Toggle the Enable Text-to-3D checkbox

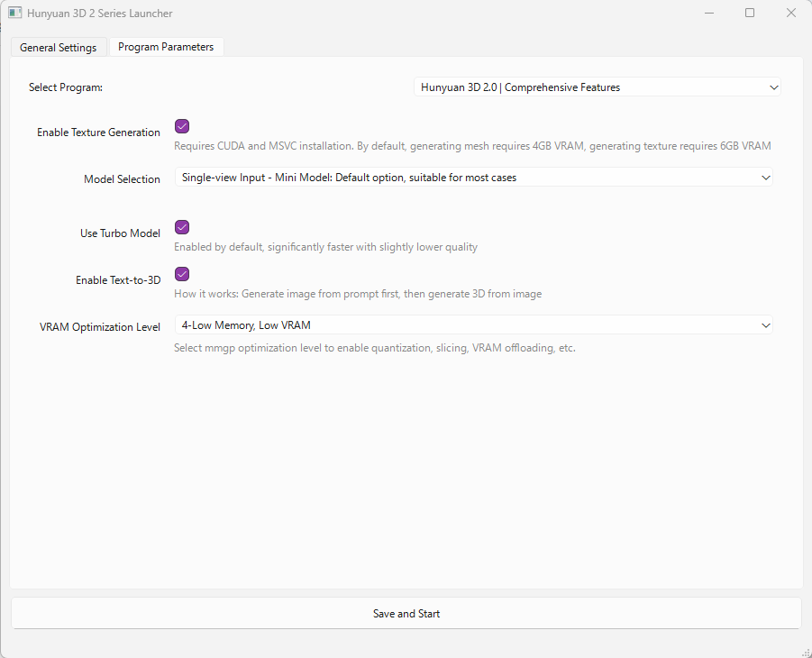tap(182, 275)
